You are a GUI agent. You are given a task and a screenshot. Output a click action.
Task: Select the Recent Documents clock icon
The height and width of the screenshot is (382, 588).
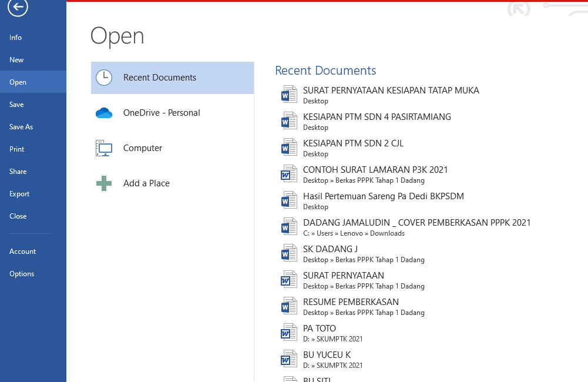pos(104,78)
